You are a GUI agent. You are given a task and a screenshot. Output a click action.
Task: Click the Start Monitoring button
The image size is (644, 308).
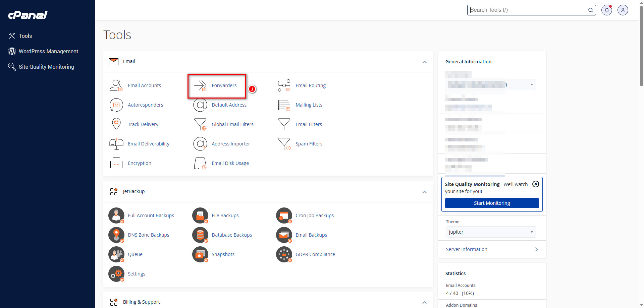pos(492,203)
